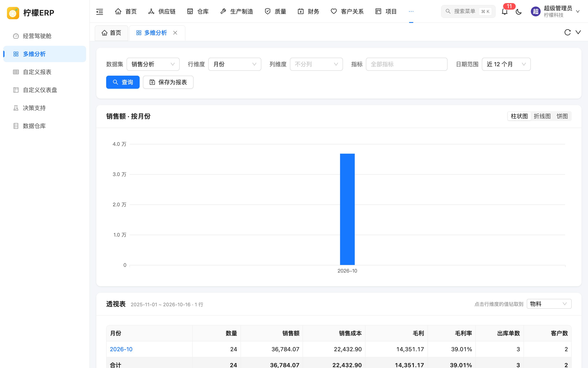Click the 搜索菜单 search box
This screenshot has width=588, height=368.
[468, 11]
